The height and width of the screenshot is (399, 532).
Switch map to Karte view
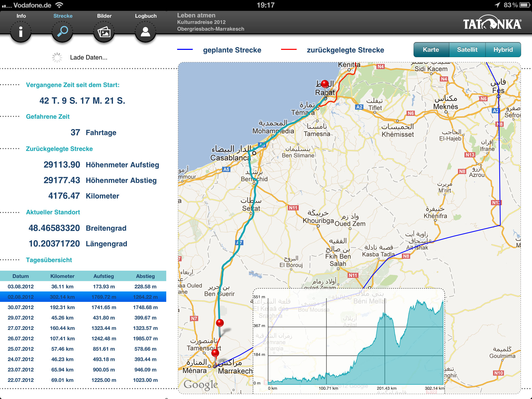coord(431,50)
